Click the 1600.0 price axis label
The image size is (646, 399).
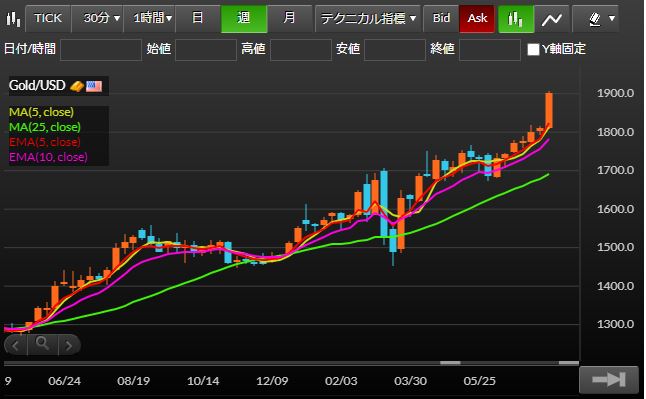pos(616,209)
